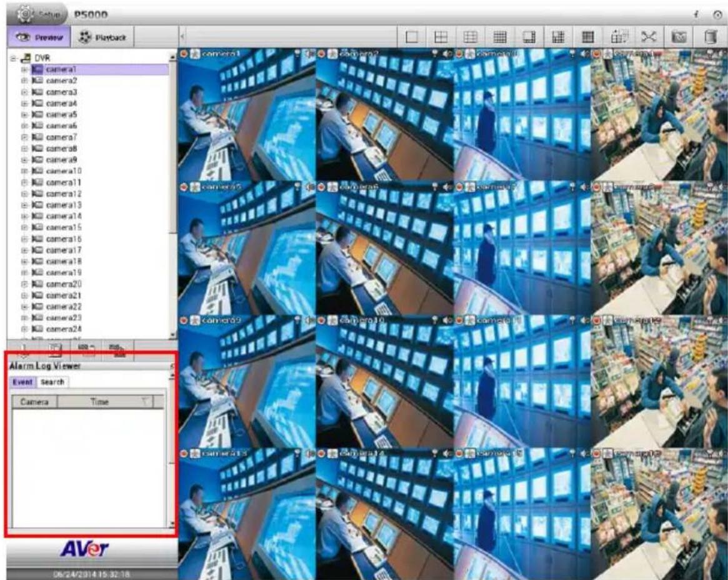Collapse the DVR tree node
Image resolution: width=728 pixels, height=580 pixels.
[x=14, y=58]
